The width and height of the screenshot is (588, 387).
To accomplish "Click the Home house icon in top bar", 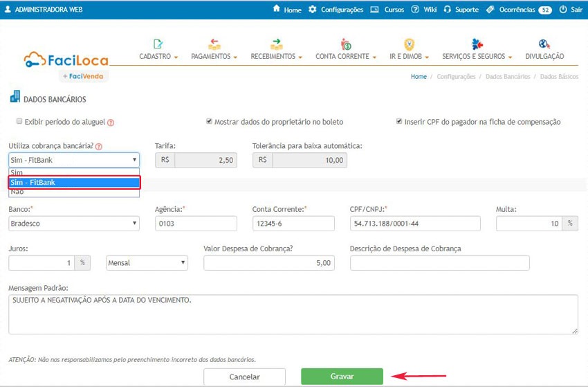I will (x=277, y=10).
